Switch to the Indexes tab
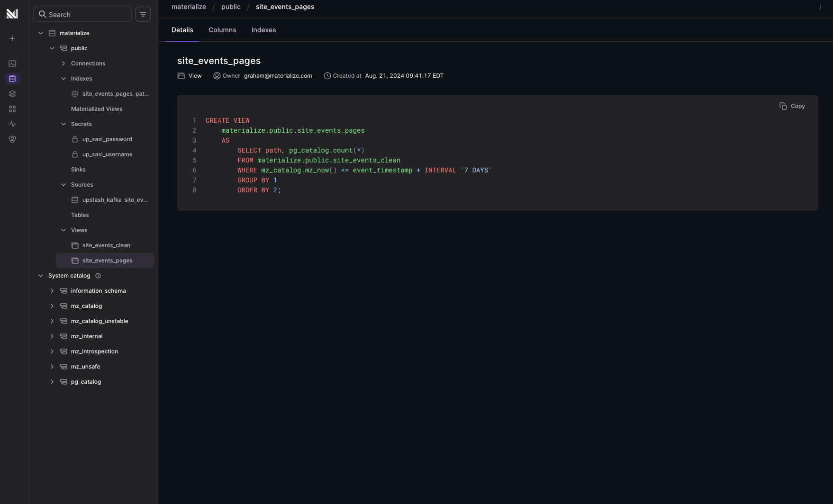The height and width of the screenshot is (504, 833). point(263,30)
